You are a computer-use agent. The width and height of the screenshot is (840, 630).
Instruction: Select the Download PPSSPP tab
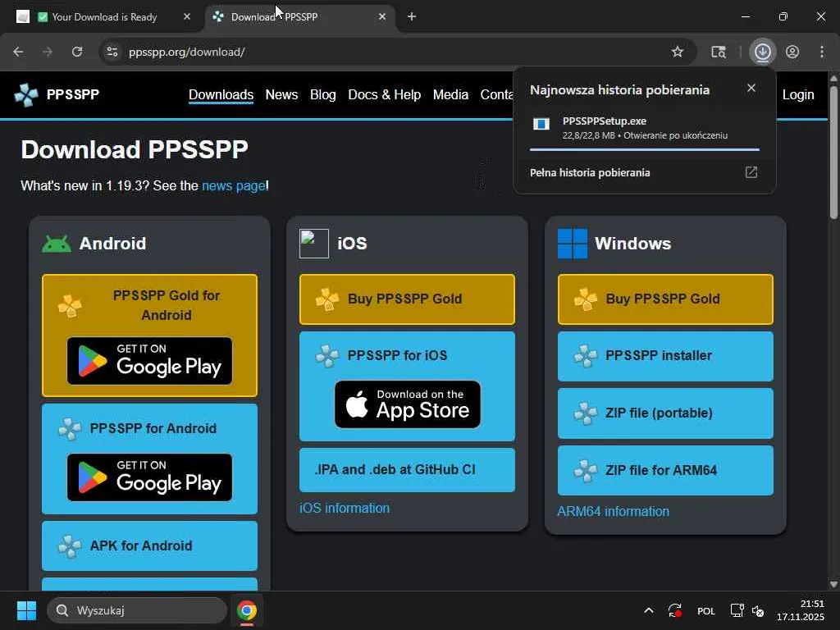click(x=300, y=16)
